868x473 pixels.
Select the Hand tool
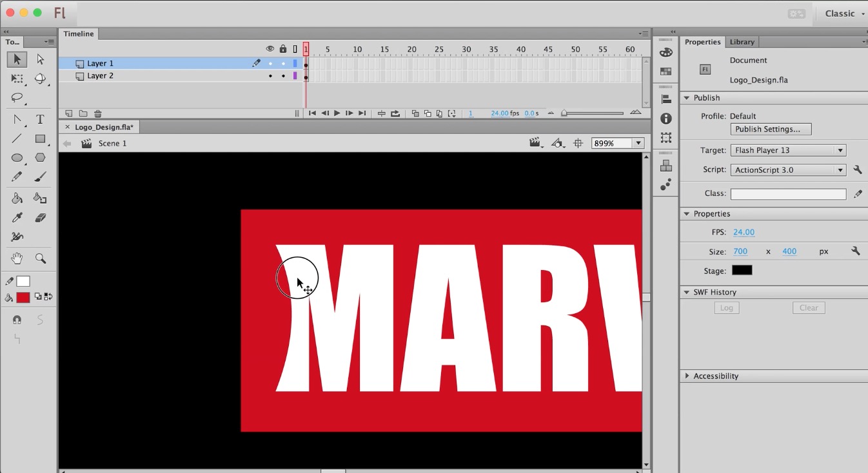16,258
